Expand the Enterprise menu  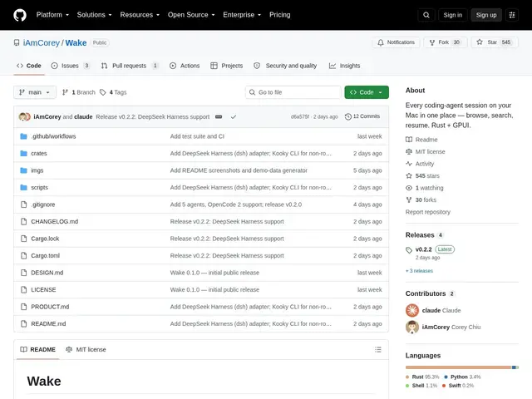pos(242,15)
